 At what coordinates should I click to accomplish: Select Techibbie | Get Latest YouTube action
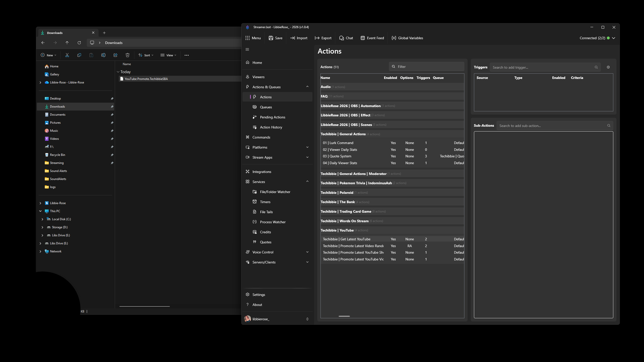(x=392, y=239)
